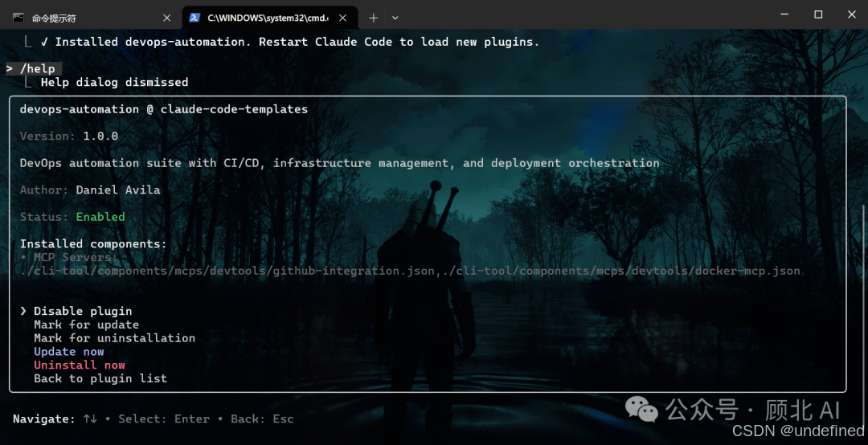Click the docker-mcp.json path

621,271
